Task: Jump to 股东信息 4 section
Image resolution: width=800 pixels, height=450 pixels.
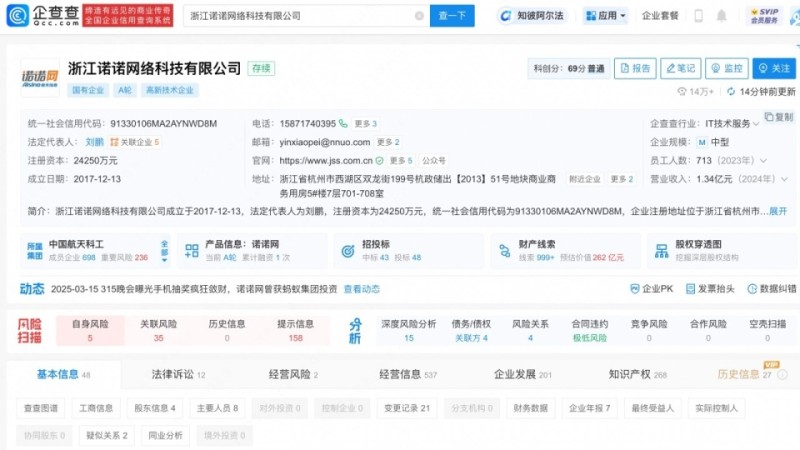Action: pos(155,408)
